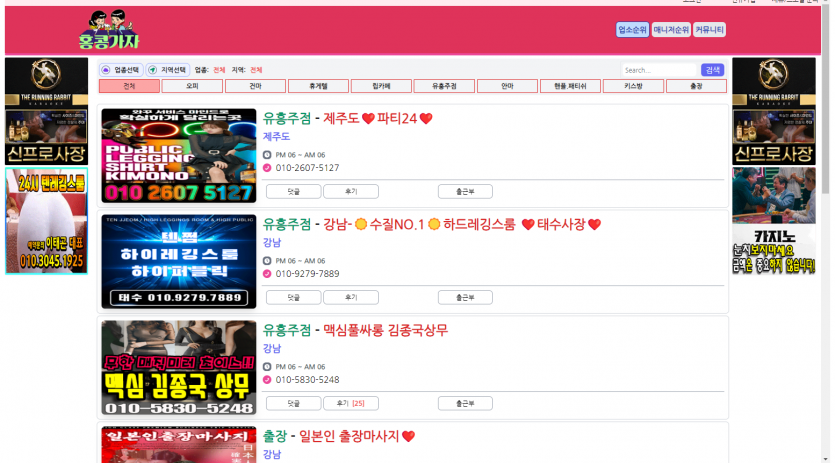
Task: Open 댓글 for the 태수사장 listing
Action: click(293, 298)
